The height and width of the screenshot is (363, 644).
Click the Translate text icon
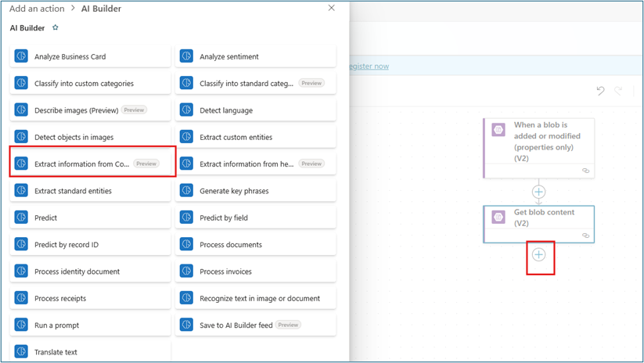pos(21,351)
